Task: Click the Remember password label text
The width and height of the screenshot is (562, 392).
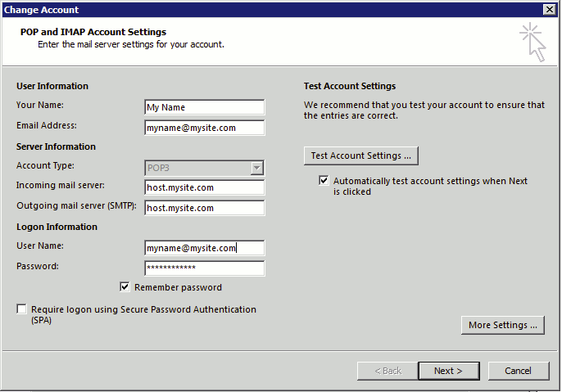Action: (x=178, y=287)
